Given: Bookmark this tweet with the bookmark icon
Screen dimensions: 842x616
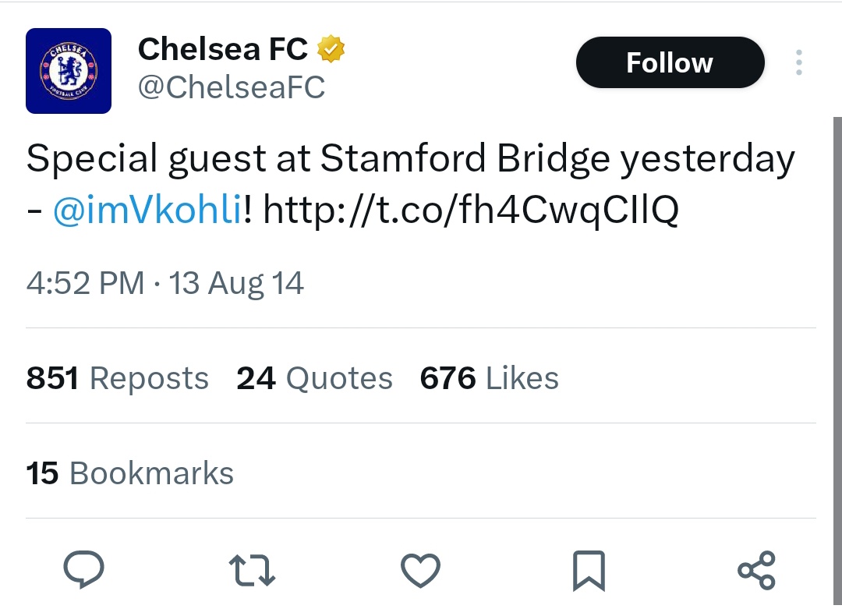Looking at the screenshot, I should pyautogui.click(x=588, y=571).
